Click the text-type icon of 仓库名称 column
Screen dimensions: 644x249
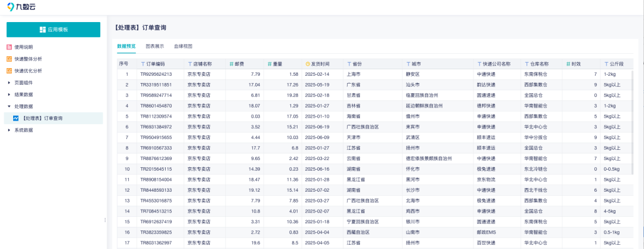527,64
